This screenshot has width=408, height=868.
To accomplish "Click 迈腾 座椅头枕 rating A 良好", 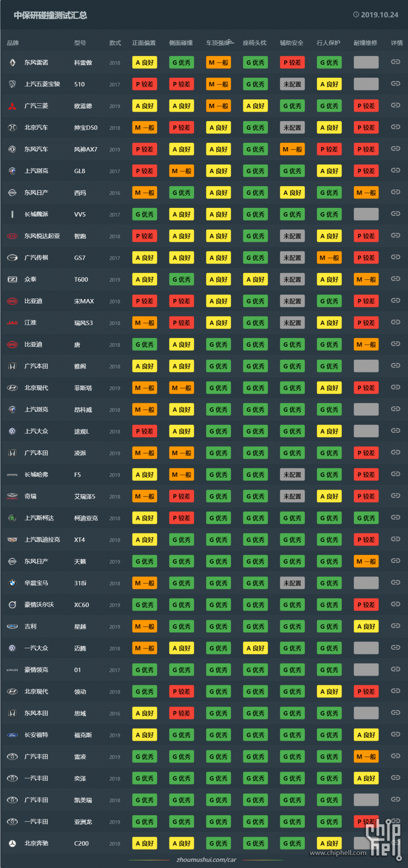I will (255, 648).
